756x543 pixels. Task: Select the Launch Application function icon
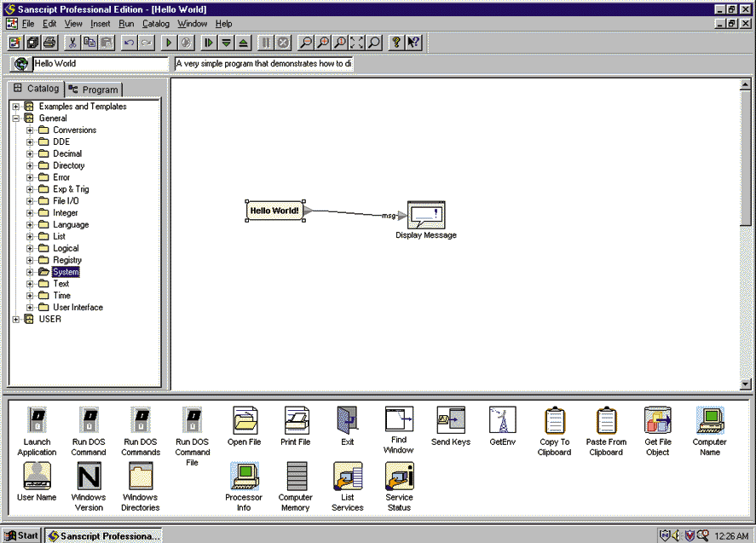[x=38, y=420]
